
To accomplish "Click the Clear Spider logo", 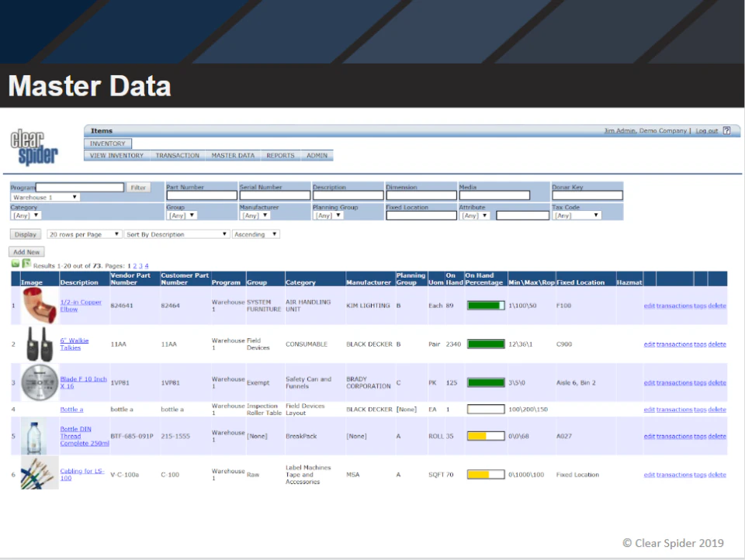I will coord(33,147).
